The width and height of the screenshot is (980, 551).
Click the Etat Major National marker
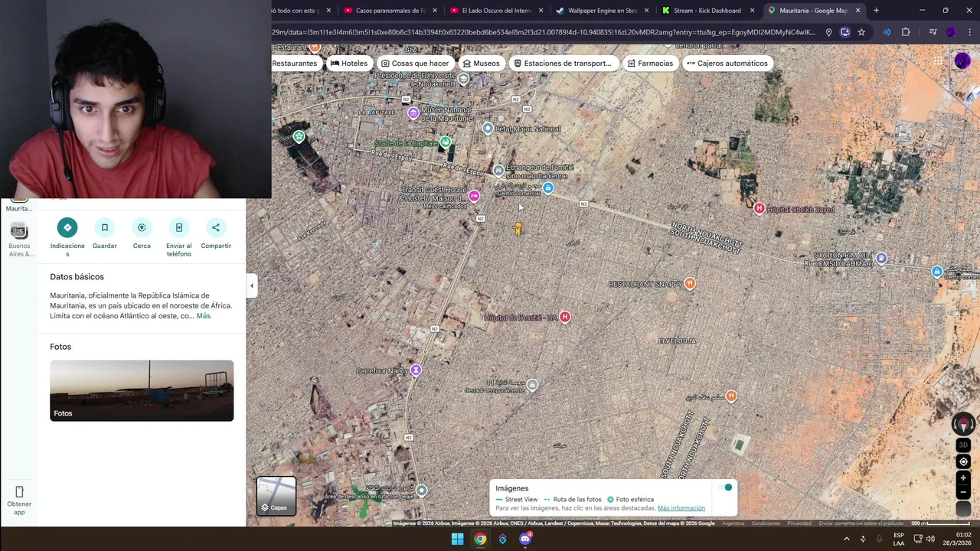488,129
